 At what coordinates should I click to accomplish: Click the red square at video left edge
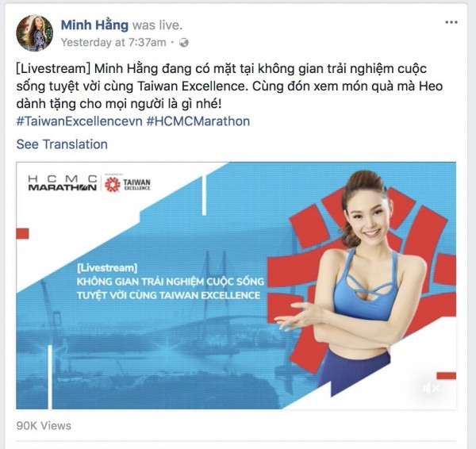(x=22, y=233)
